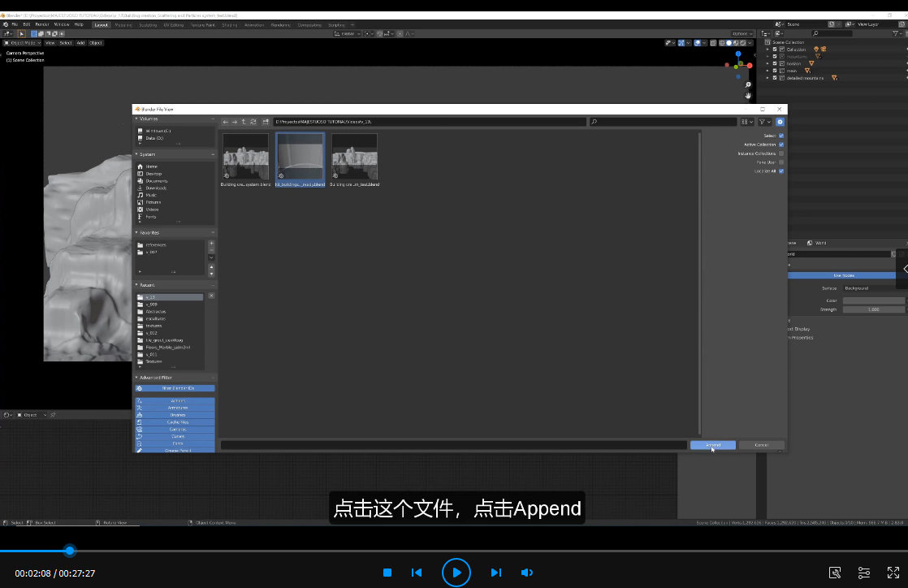Viewport: 908px width, 588px height.
Task: Open the Window menu in Blender
Action: coord(62,25)
